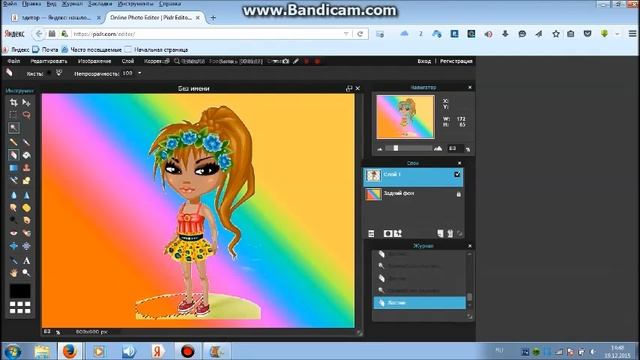Screen dimensions: 640x360
Task: Select the Hand pan tool
Action: [x=13, y=273]
